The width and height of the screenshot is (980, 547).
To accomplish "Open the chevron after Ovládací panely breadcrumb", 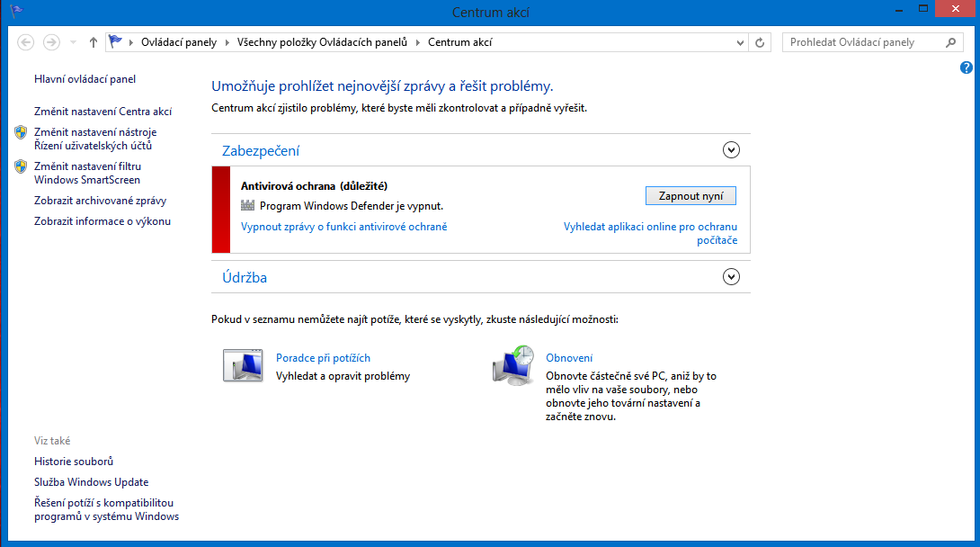I will click(227, 42).
